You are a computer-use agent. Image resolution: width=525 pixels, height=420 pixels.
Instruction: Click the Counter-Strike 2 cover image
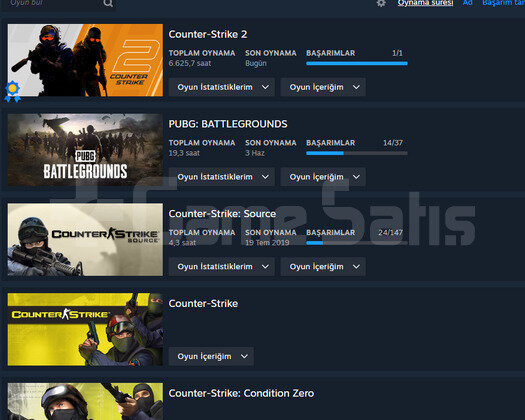pyautogui.click(x=85, y=60)
